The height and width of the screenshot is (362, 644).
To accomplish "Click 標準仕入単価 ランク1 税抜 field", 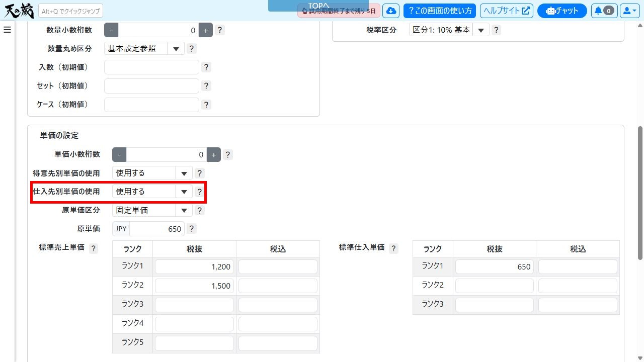I will [x=495, y=267].
